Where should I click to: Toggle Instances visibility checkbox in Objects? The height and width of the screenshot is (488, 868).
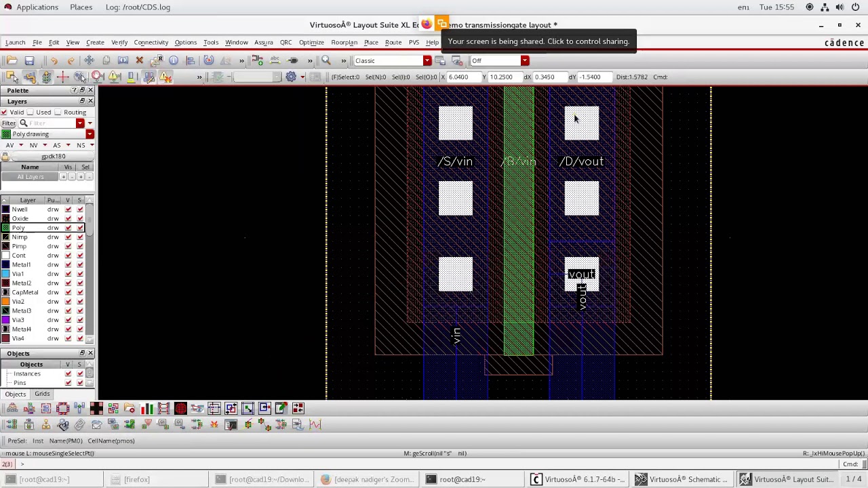tap(68, 373)
